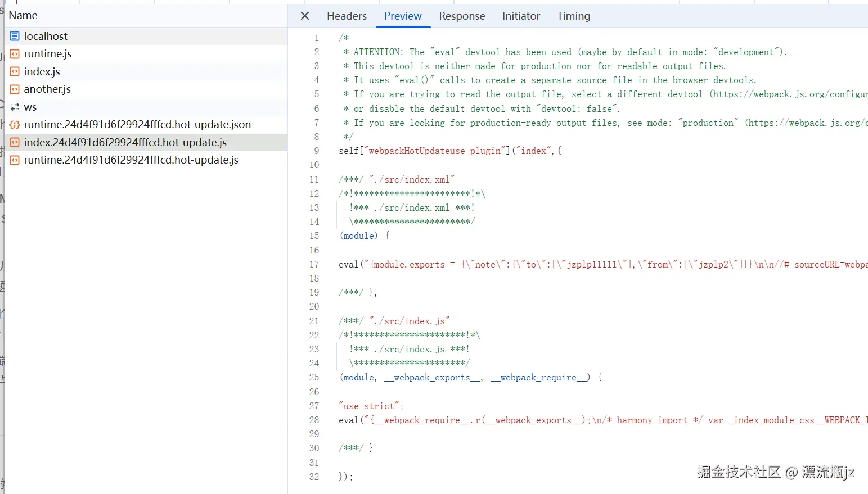The image size is (868, 494).
Task: Open runtime hot-update.json request
Action: [146, 124]
